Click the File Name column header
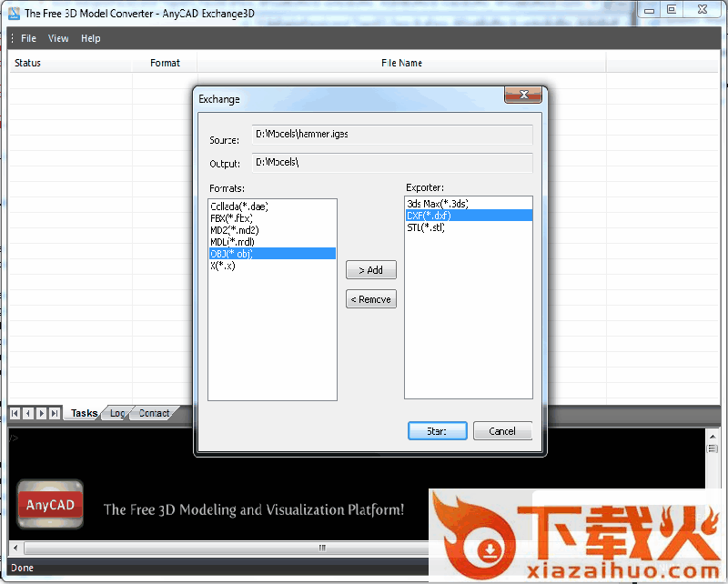 (x=401, y=63)
